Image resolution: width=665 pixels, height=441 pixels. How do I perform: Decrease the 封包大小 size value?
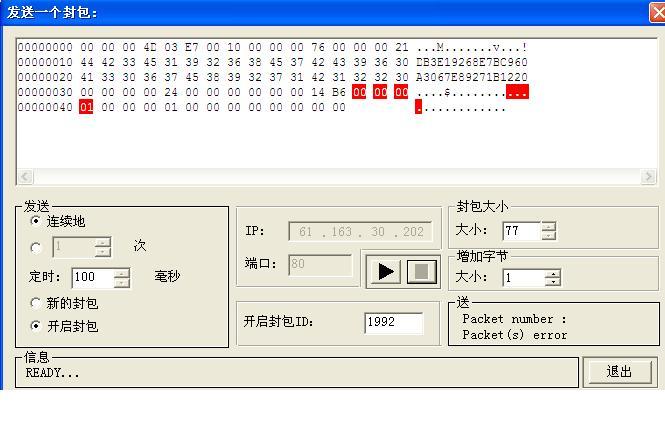click(548, 235)
